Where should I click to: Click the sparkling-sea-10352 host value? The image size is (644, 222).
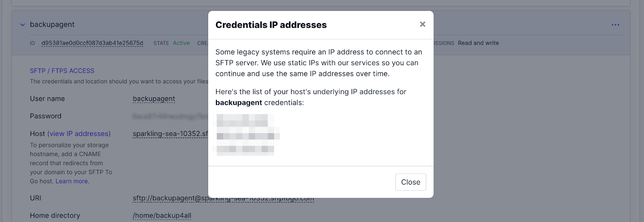click(x=170, y=134)
